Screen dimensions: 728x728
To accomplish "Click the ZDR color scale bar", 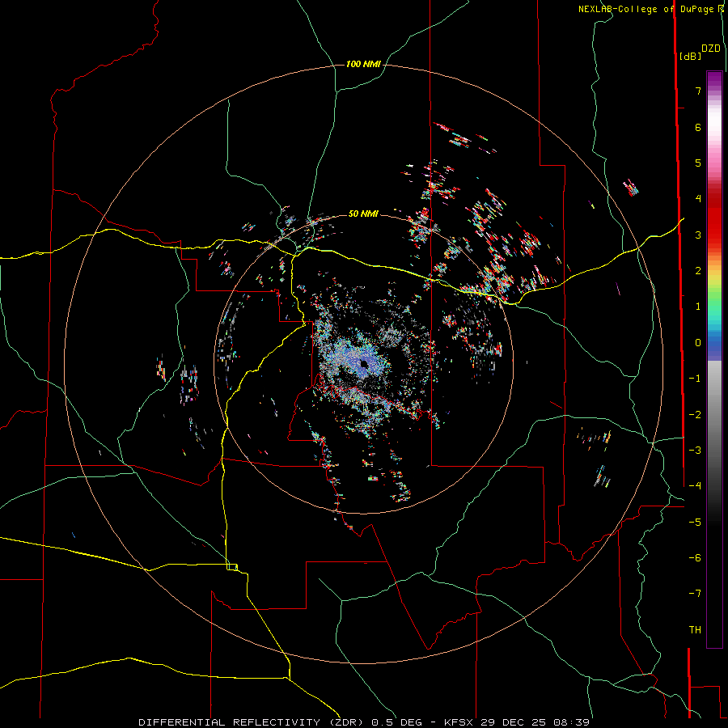I will point(714,359).
